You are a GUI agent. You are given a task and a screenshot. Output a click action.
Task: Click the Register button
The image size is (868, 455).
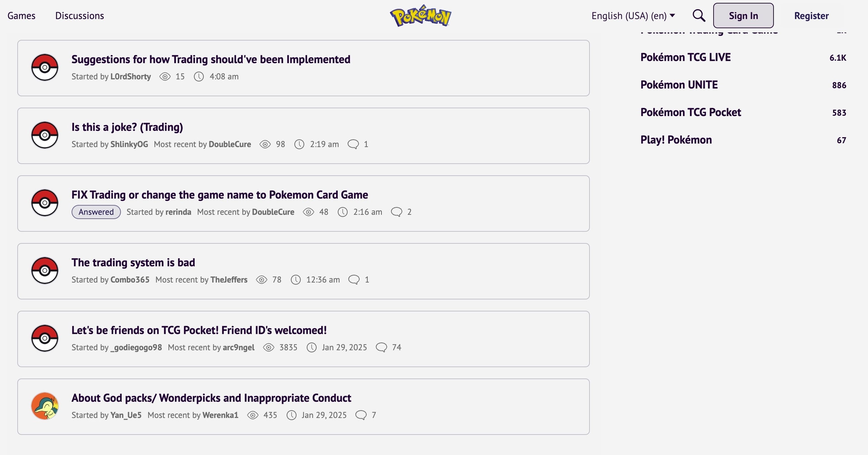pos(811,16)
